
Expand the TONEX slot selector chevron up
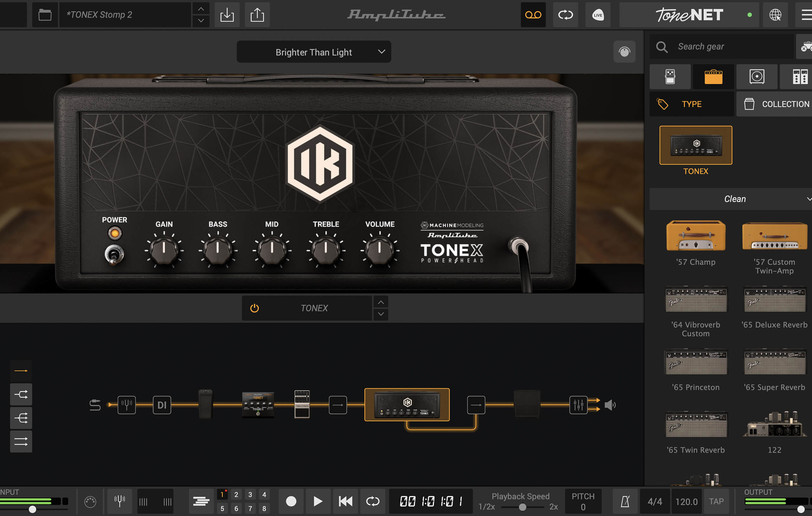(x=382, y=303)
